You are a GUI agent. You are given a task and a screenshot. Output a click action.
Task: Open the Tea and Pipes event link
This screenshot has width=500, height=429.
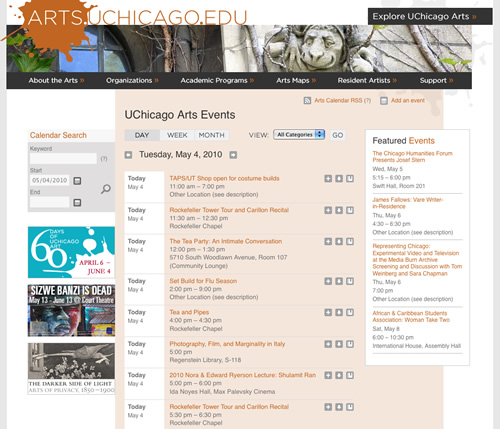pos(189,312)
